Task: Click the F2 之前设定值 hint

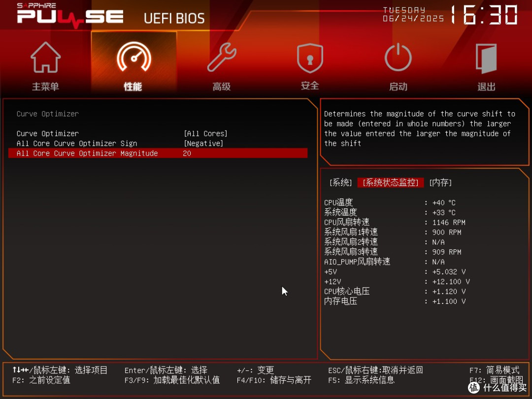Action: coord(41,380)
